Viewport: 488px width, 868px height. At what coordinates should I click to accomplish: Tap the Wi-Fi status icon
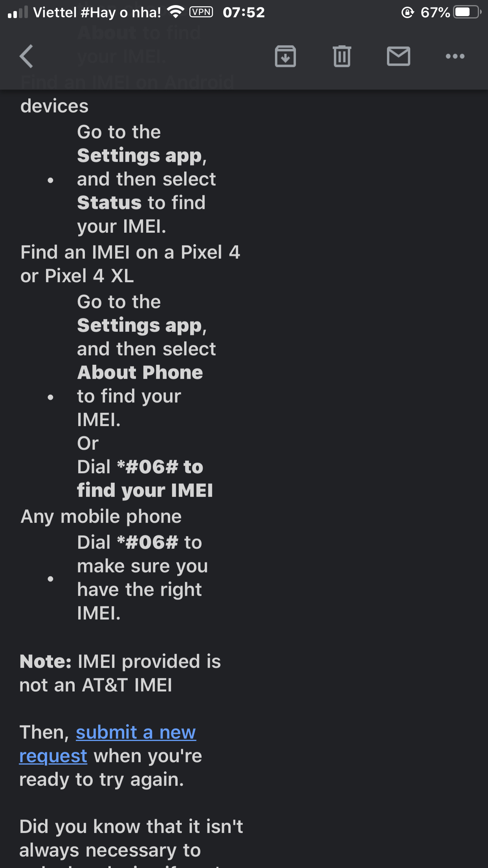(x=175, y=12)
